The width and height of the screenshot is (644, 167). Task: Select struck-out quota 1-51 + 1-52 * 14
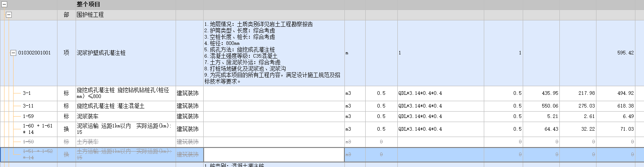point(38,155)
